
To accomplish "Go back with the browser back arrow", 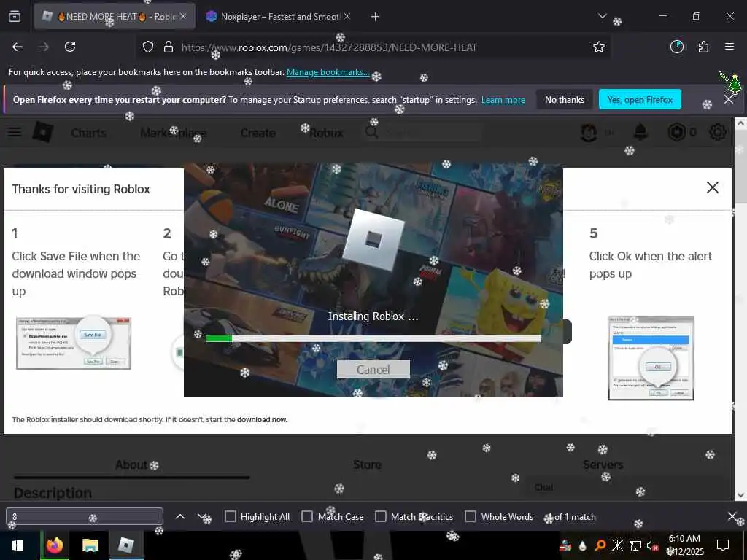I will click(18, 47).
